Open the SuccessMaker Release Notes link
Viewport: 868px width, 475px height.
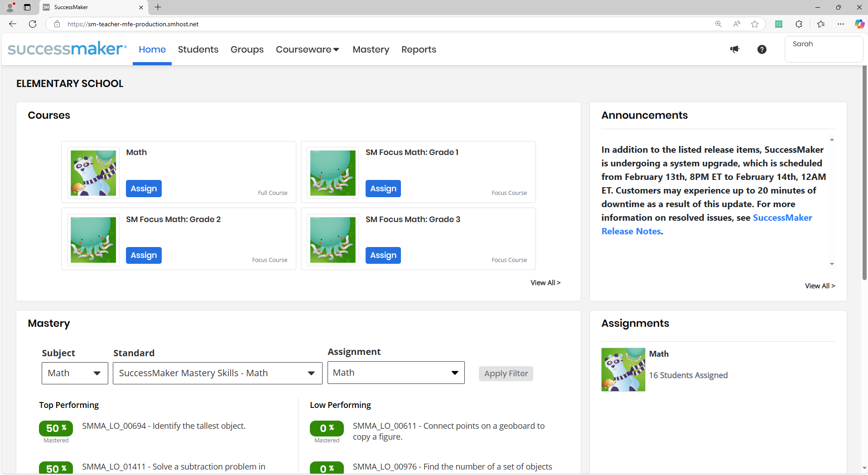point(631,231)
